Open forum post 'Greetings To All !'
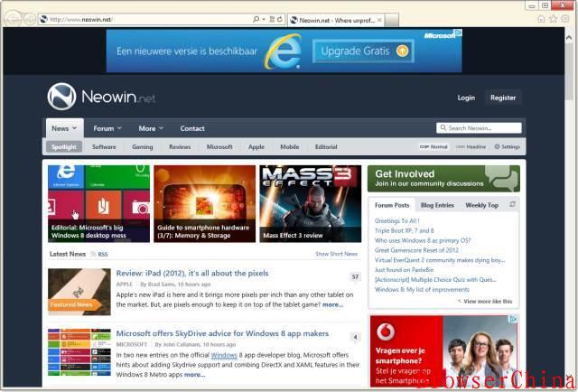This screenshot has height=392, width=578. coord(397,221)
